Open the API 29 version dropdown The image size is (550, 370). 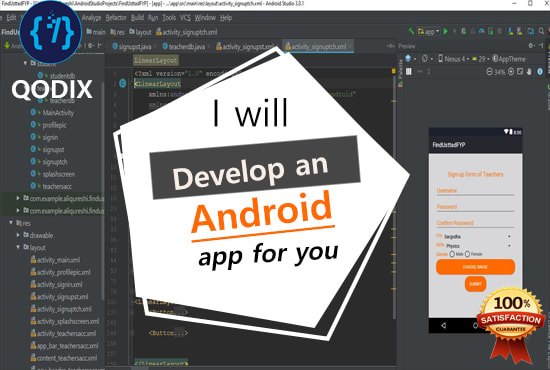pyautogui.click(x=480, y=59)
